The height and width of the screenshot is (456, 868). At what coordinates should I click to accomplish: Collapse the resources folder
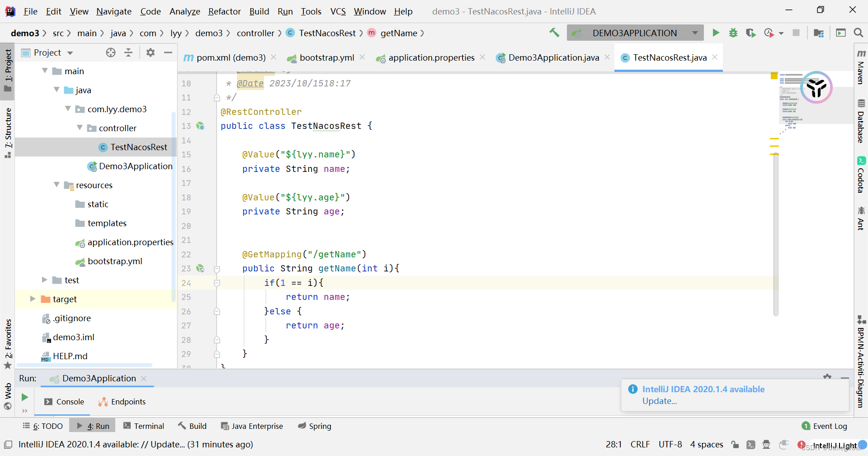click(x=57, y=185)
